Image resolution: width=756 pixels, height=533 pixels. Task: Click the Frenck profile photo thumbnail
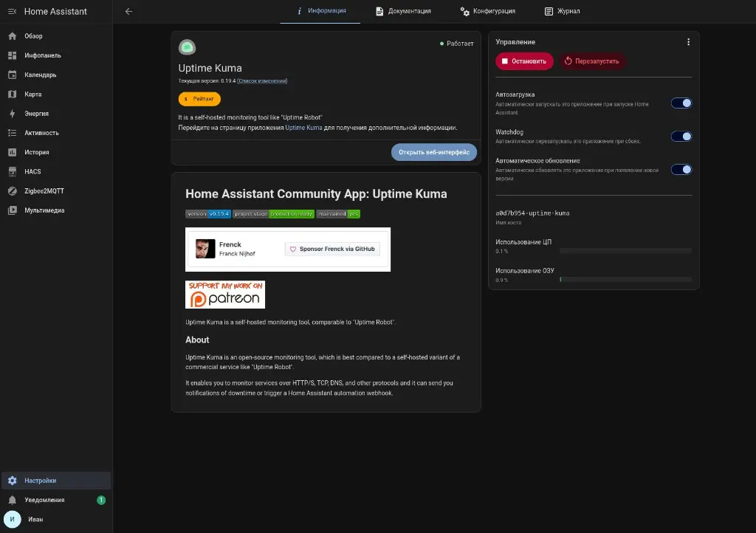(205, 249)
